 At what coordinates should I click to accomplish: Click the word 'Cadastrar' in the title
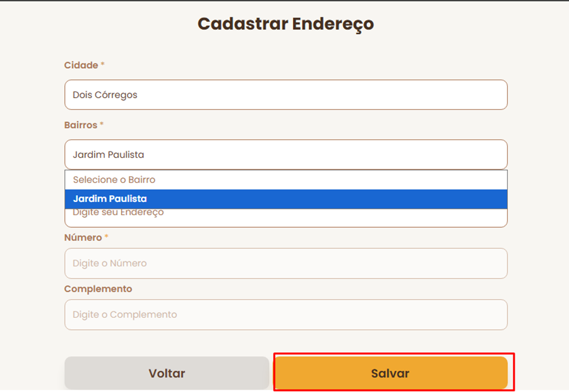[x=242, y=24]
